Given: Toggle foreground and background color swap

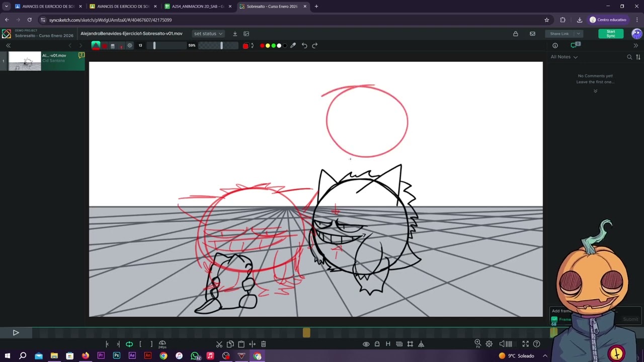Looking at the screenshot, I should point(252,45).
